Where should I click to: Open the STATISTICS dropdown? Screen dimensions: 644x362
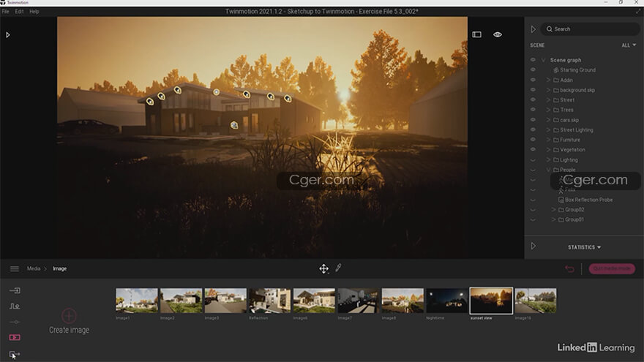pos(584,247)
